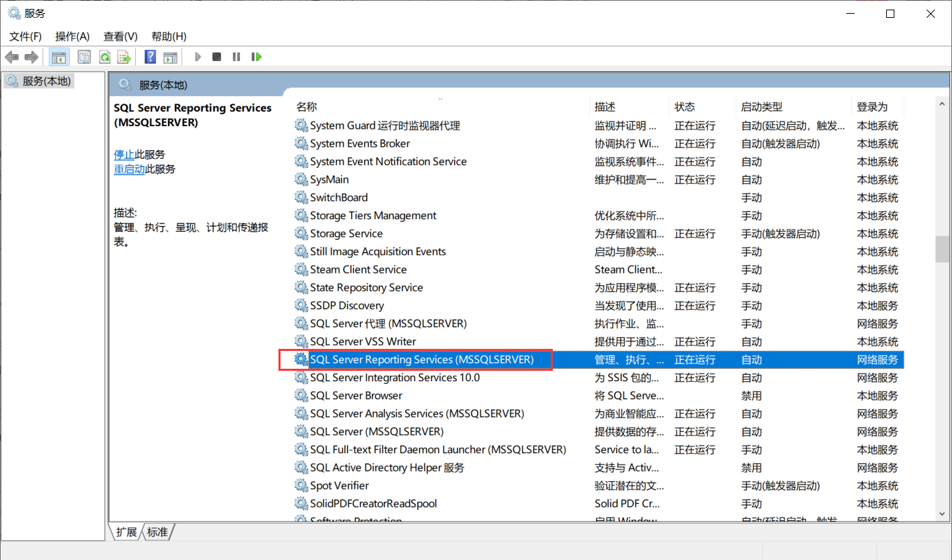Click the gear icon of SSDP Discovery
The image size is (952, 560).
(x=301, y=306)
